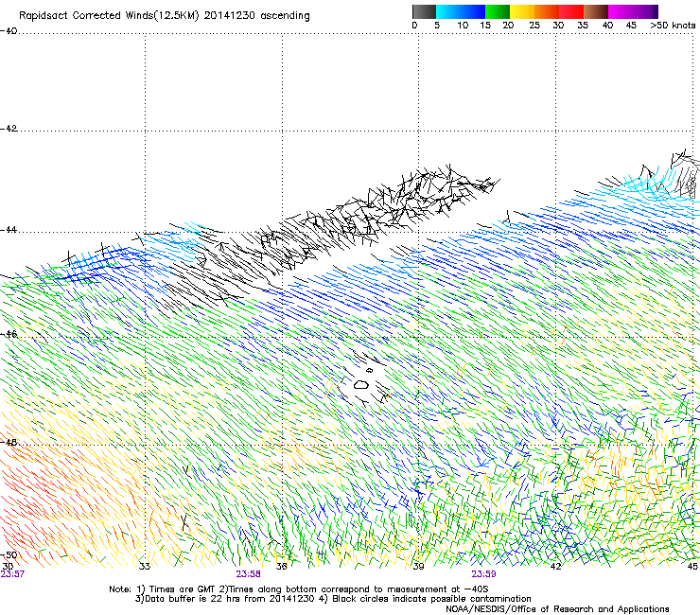This screenshot has height=615, width=700.
Task: Click the orange 25-30 knots legend swatch
Action: click(x=547, y=11)
